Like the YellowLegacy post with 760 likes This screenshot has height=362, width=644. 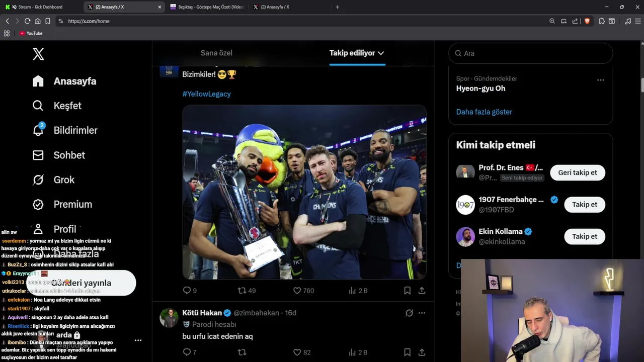303,291
